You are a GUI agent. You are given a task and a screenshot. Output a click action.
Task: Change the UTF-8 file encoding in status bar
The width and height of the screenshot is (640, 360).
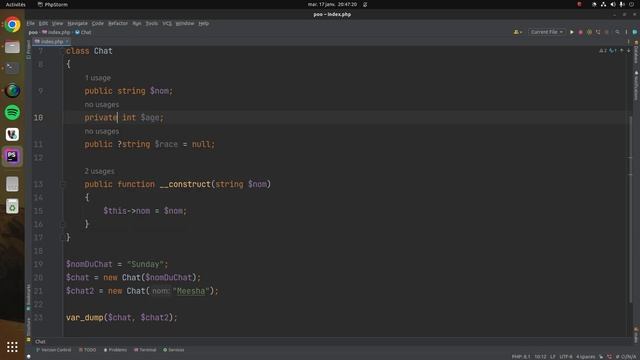(566, 356)
